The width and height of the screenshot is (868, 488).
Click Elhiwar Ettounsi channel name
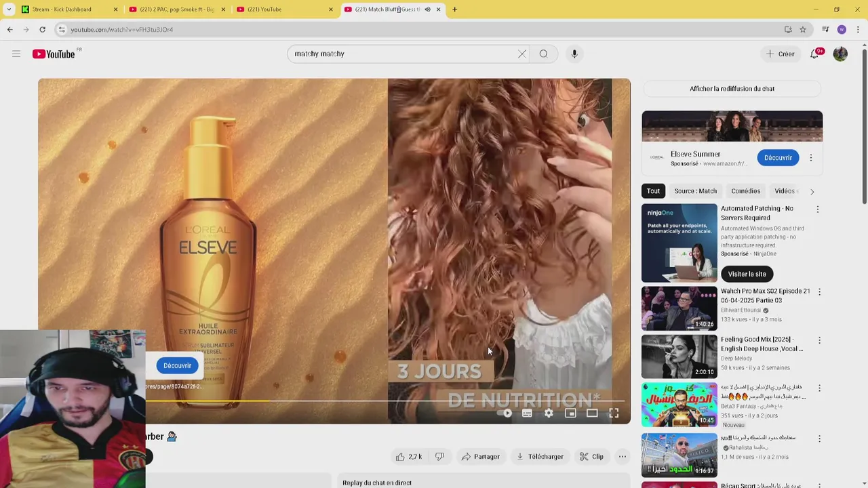741,310
